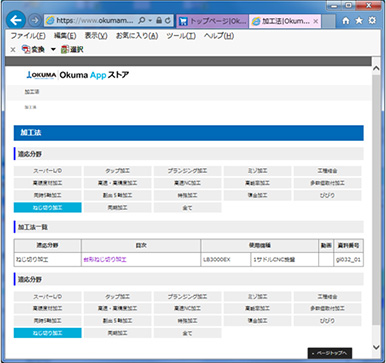
Task: Select 全て in the lower category grid
Action: click(x=187, y=333)
